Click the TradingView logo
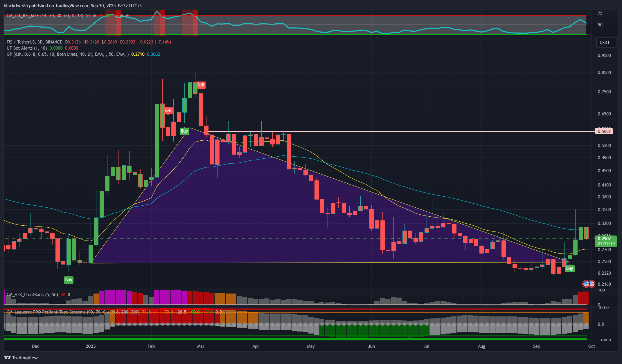Image resolution: width=622 pixels, height=364 pixels. [x=21, y=358]
